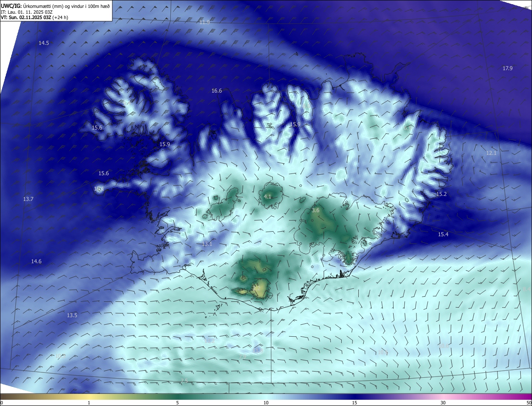This screenshot has height=406, width=532.
Task: Click the 10 tick on the colorbar
Action: [x=266, y=403]
